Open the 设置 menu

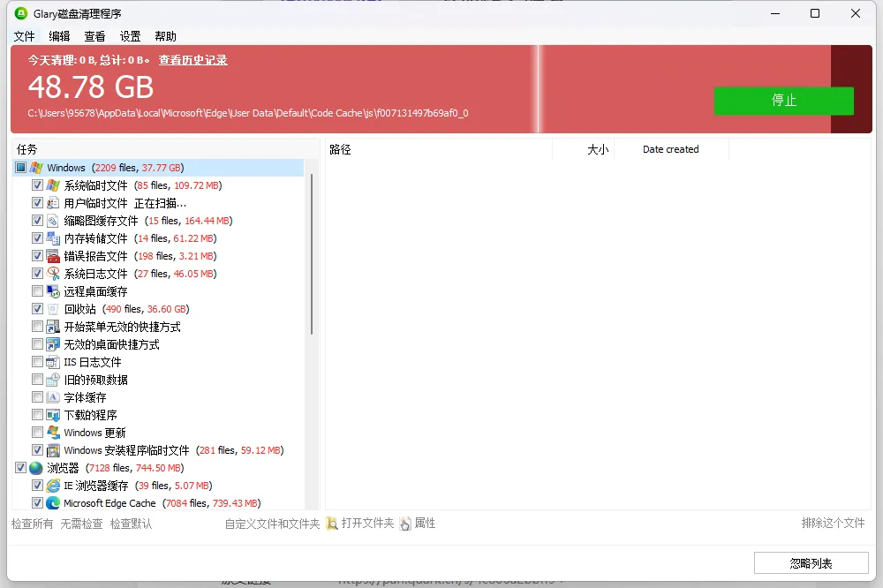[x=130, y=36]
